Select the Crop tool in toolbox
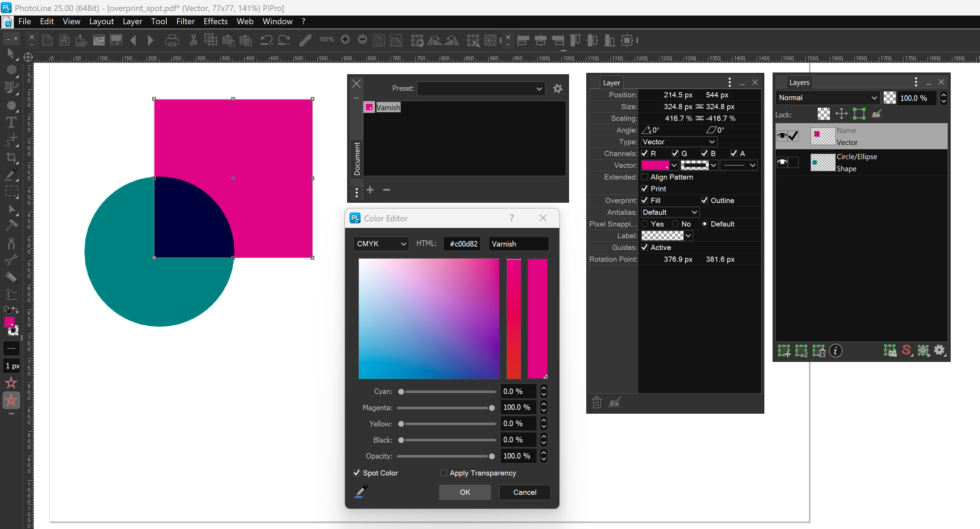980x529 pixels. click(x=11, y=157)
